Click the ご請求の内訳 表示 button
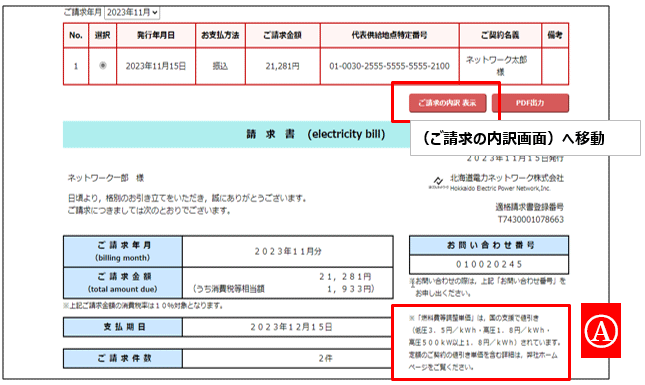The height and width of the screenshot is (385, 645). click(x=448, y=103)
